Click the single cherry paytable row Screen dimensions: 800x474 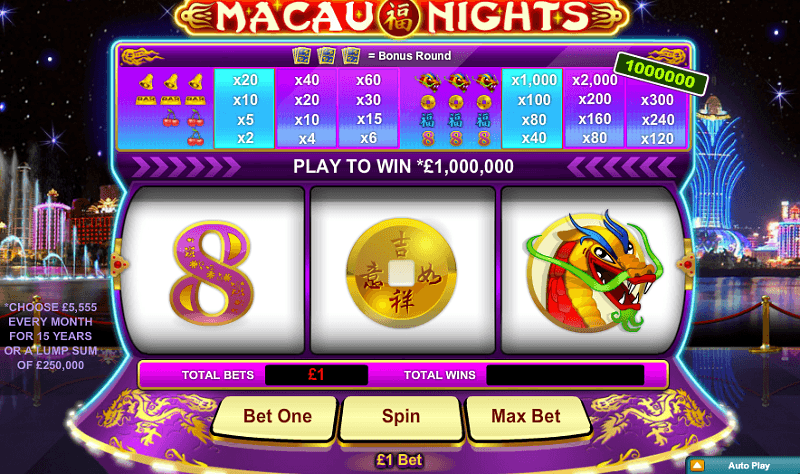coord(195,138)
